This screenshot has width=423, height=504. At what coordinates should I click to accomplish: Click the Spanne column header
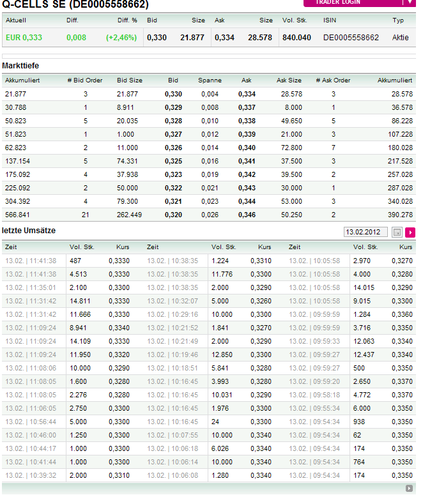click(210, 80)
